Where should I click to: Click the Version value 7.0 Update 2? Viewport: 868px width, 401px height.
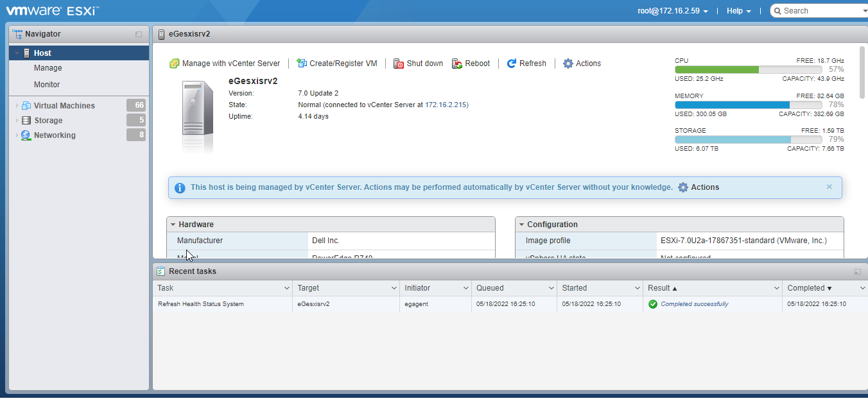[x=318, y=93]
